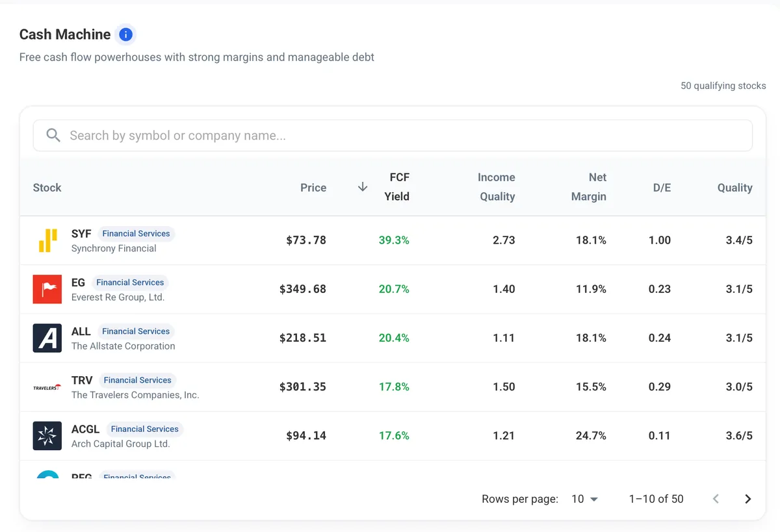Open the rows per page dropdown

coord(584,499)
